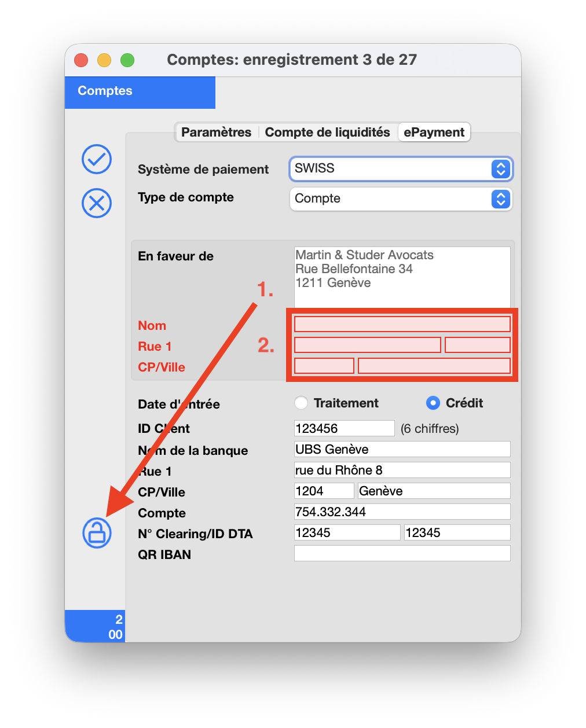This screenshot has height=728, width=586.
Task: Click the open padlock unlock icon
Action: point(97,532)
